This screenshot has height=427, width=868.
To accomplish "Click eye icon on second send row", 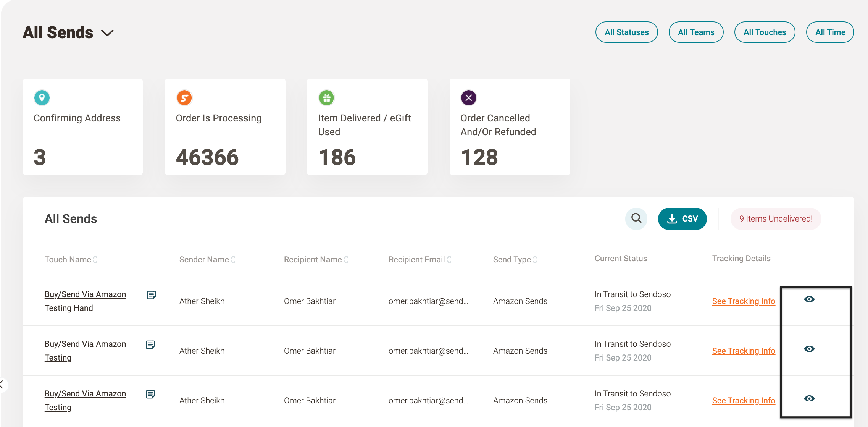I will 809,349.
